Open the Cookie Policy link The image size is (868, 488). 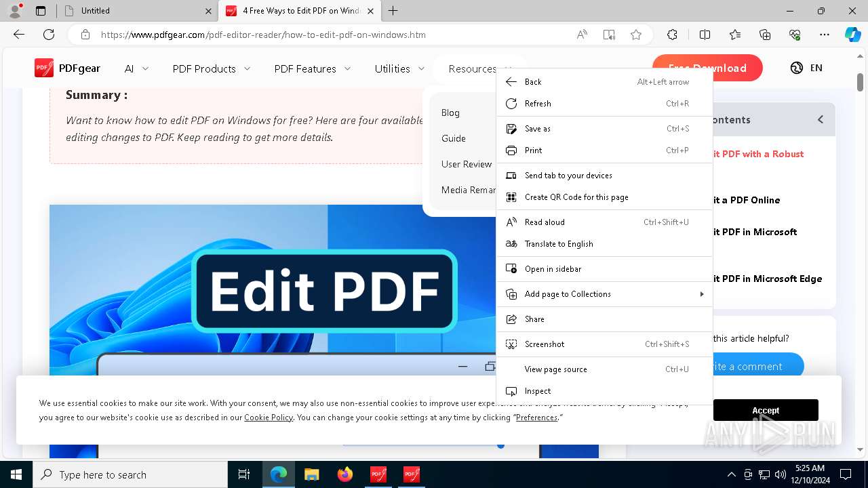tap(269, 418)
